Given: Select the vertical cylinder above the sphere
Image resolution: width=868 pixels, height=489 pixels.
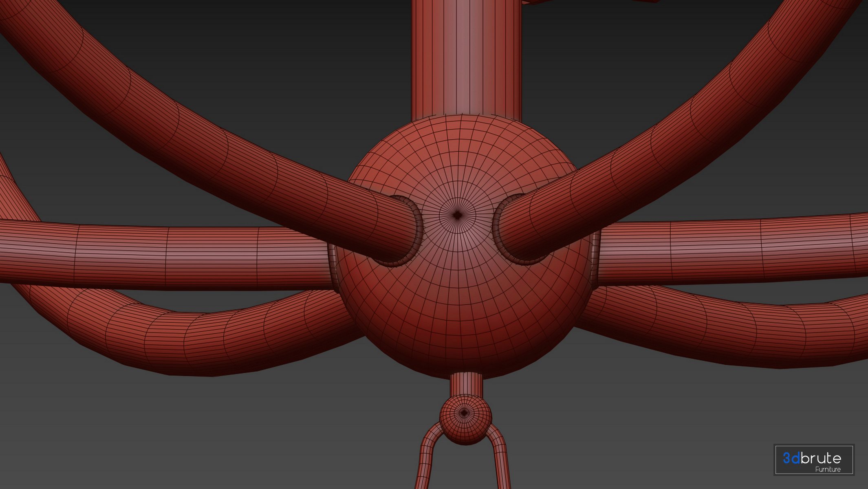Looking at the screenshot, I should tap(466, 57).
